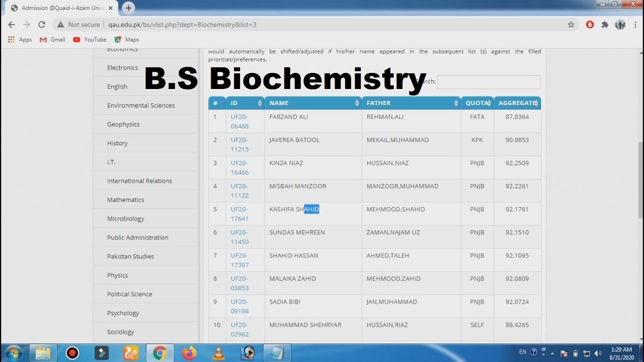Open Physics in the sidebar
The width and height of the screenshot is (644, 362).
[x=117, y=275]
